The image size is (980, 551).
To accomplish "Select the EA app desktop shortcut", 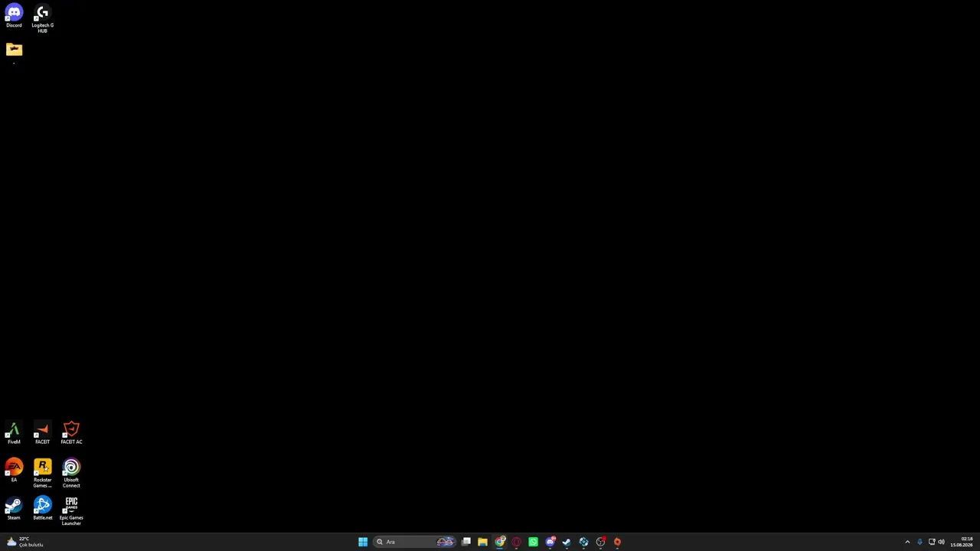I will point(14,471).
